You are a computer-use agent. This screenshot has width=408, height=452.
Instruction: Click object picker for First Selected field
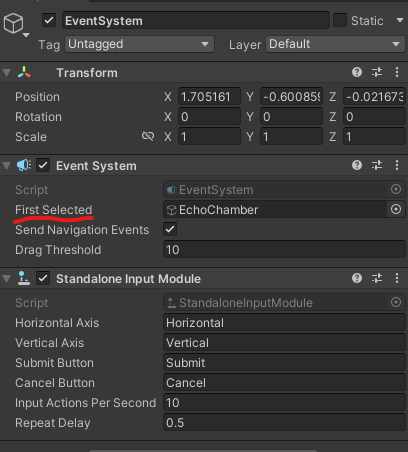point(396,209)
